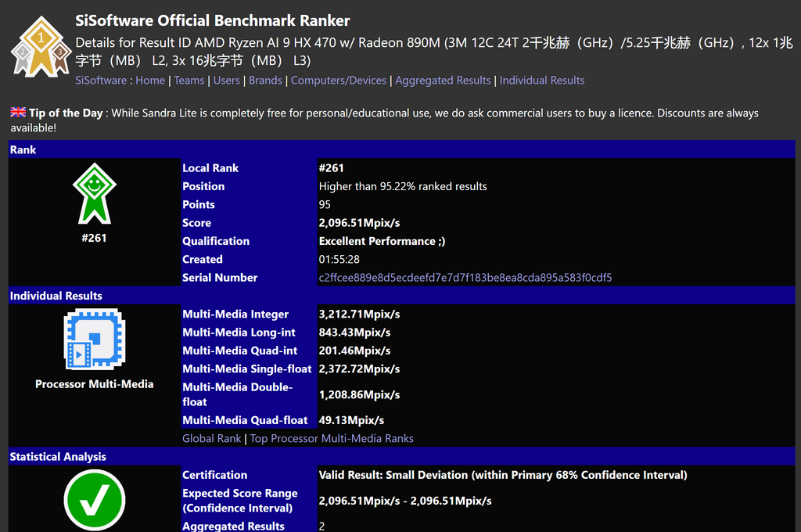Click the Statistical Analysis section header

coord(57,457)
